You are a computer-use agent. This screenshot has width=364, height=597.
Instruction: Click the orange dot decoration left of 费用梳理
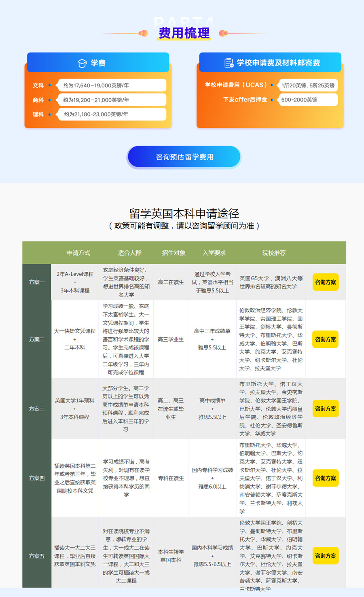pos(143,33)
